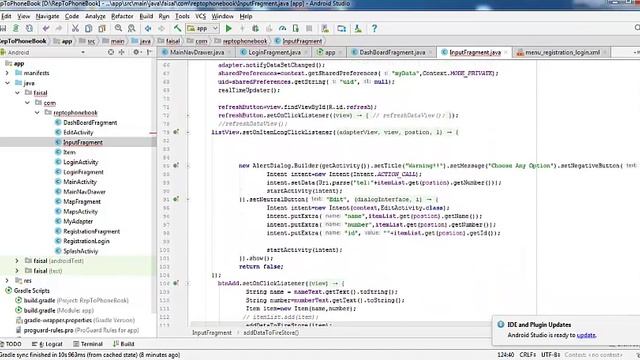The height and width of the screenshot is (360, 640).
Task: Toggle the fold marker on the setOnItemLongClickListener line
Action: click(188, 132)
